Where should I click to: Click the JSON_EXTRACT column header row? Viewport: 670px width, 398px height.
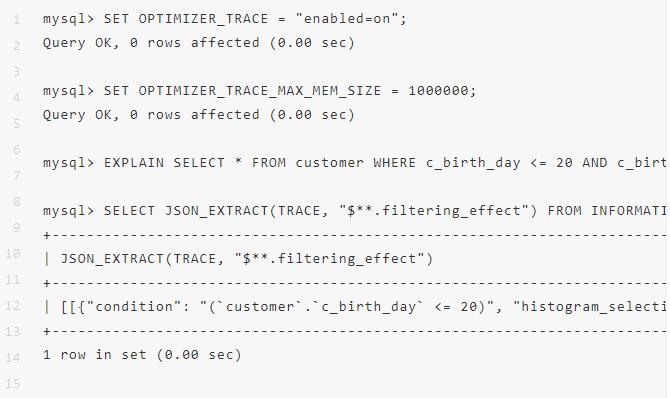point(238,259)
